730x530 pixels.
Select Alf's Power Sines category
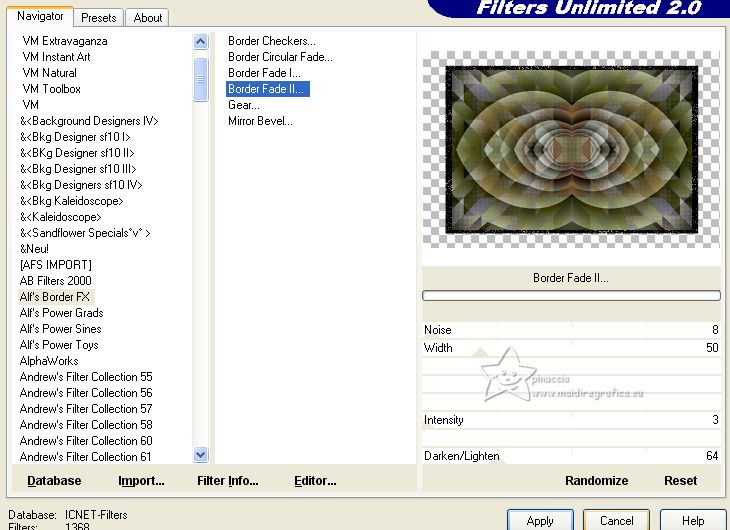point(61,329)
